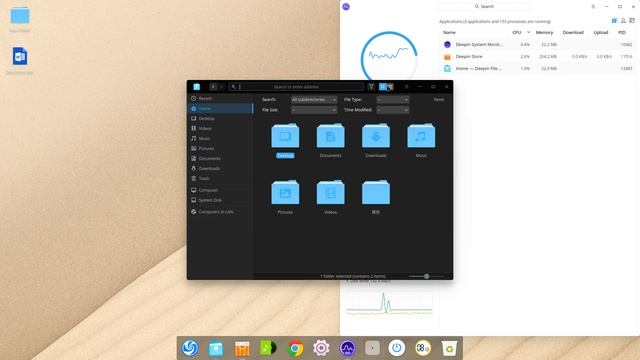Select the Desktop folder icon

point(285,136)
